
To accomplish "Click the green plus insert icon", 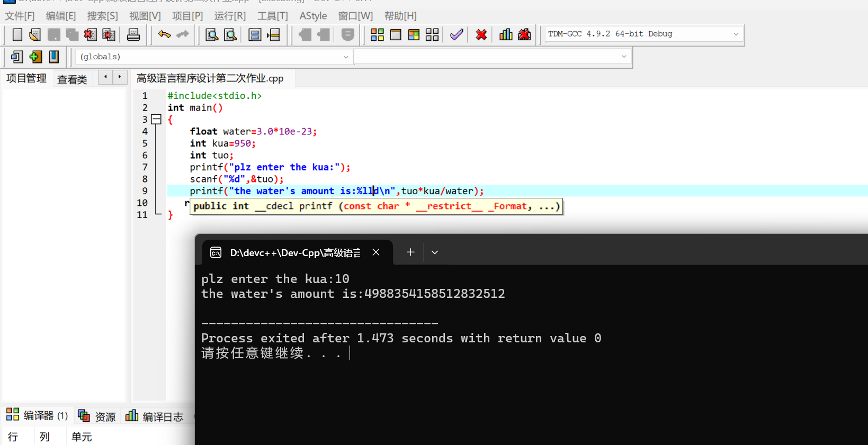I will coord(35,57).
